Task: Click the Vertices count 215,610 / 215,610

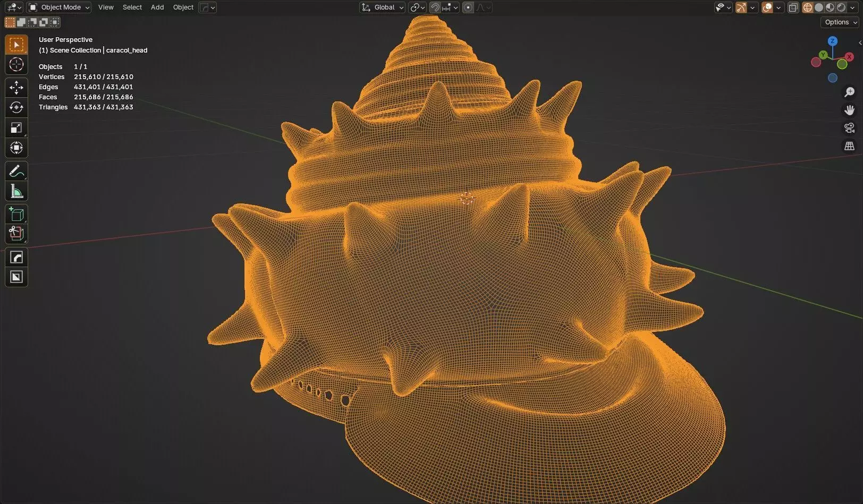Action: pyautogui.click(x=104, y=77)
